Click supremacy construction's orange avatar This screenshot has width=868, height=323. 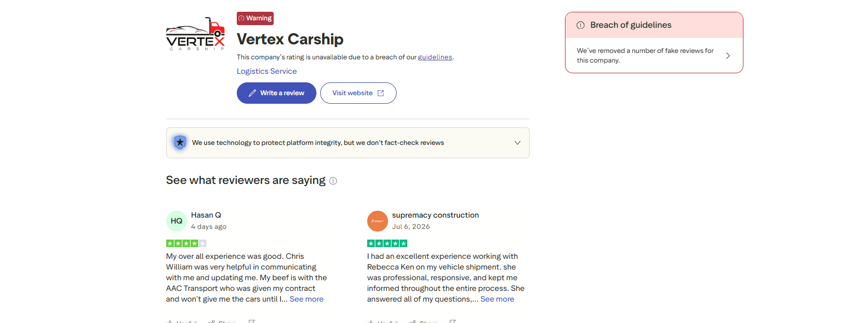[x=377, y=221]
